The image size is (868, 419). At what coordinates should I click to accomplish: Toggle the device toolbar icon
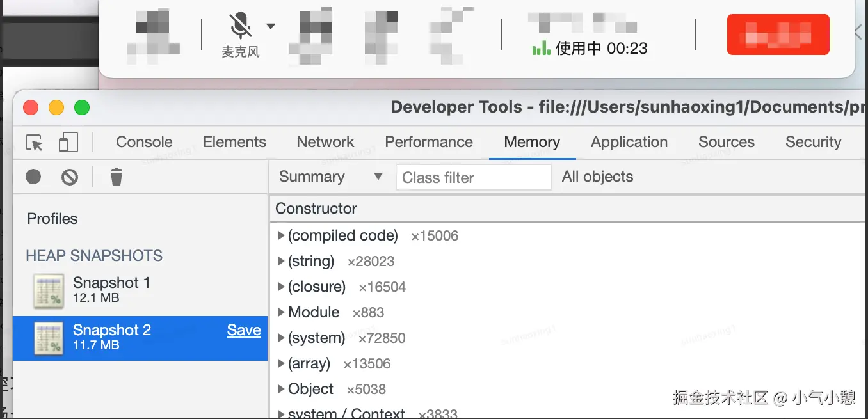click(x=68, y=143)
